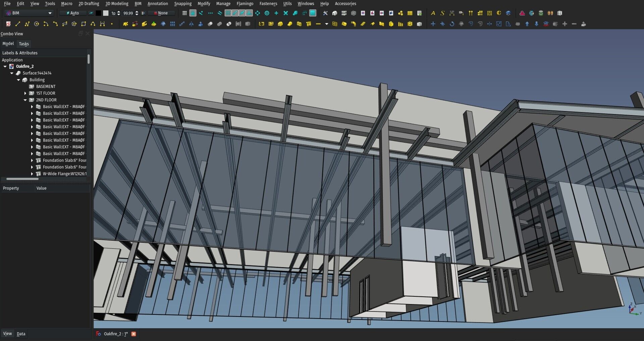Toggle the snap working plane button
644x341 pixels.
point(313,13)
